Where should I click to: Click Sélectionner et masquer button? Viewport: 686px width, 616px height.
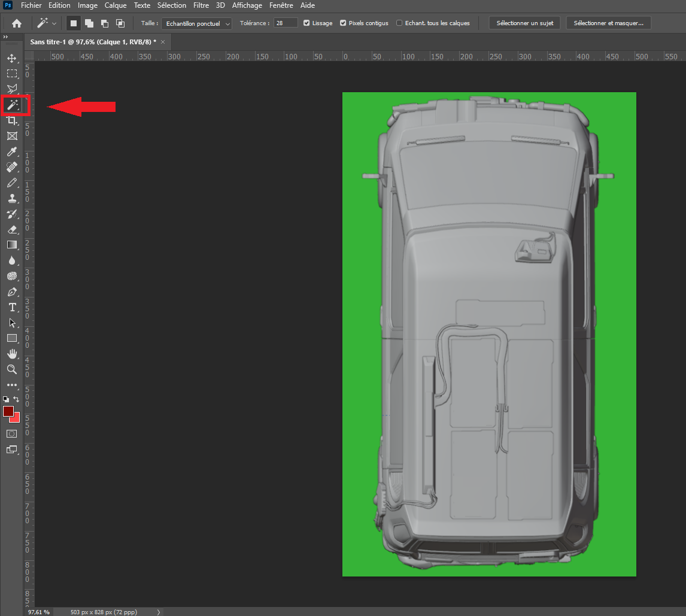click(608, 23)
